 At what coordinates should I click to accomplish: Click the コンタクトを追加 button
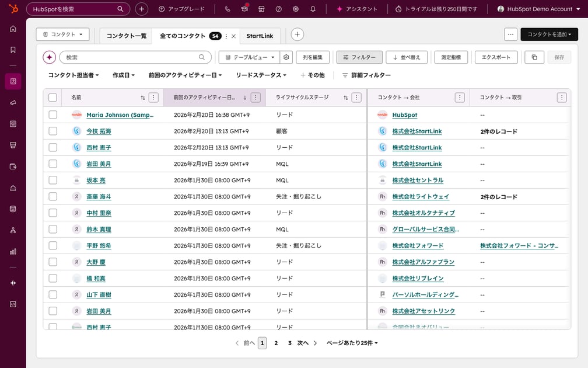[x=549, y=34]
